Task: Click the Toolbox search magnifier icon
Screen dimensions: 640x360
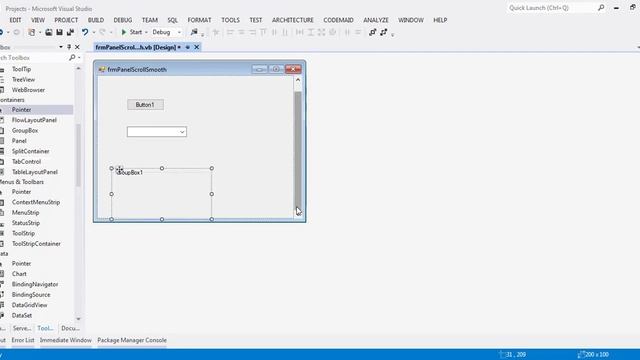Action: pos(72,58)
